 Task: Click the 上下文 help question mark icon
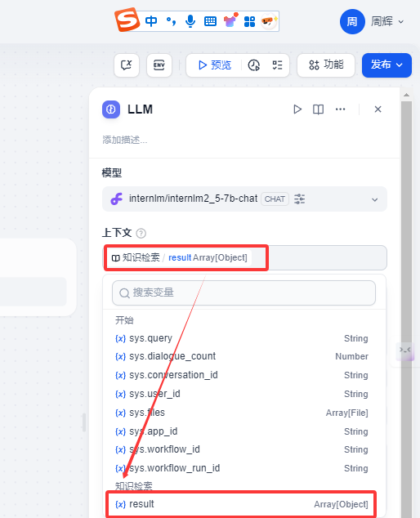(141, 233)
